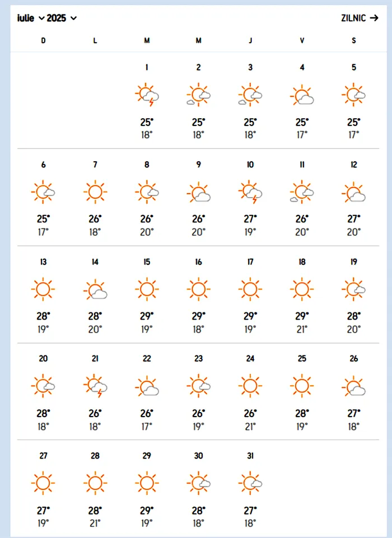The width and height of the screenshot is (392, 538).
Task: Click the sunny icon on July 27
Action: pos(43,483)
